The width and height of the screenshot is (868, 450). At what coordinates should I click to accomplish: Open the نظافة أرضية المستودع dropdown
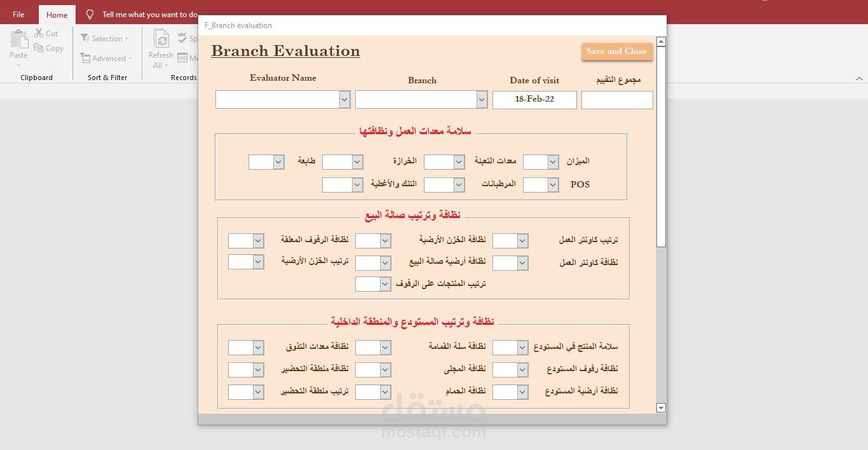point(522,392)
